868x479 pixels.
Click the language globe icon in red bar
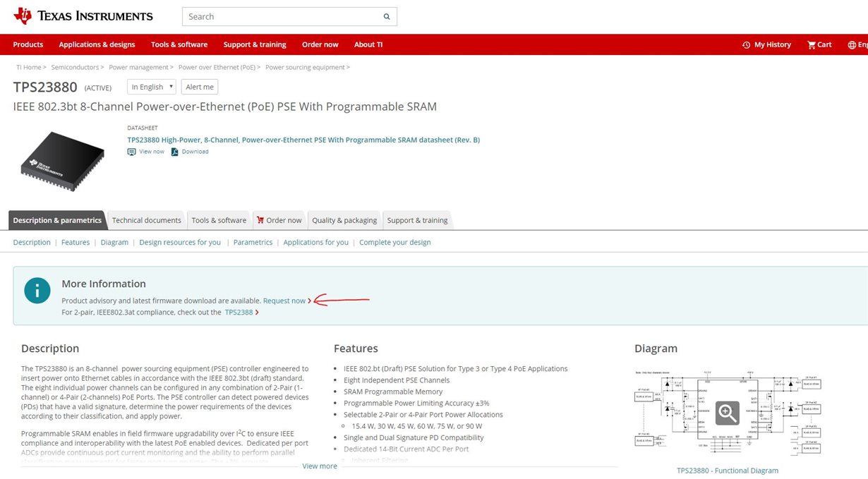click(852, 44)
